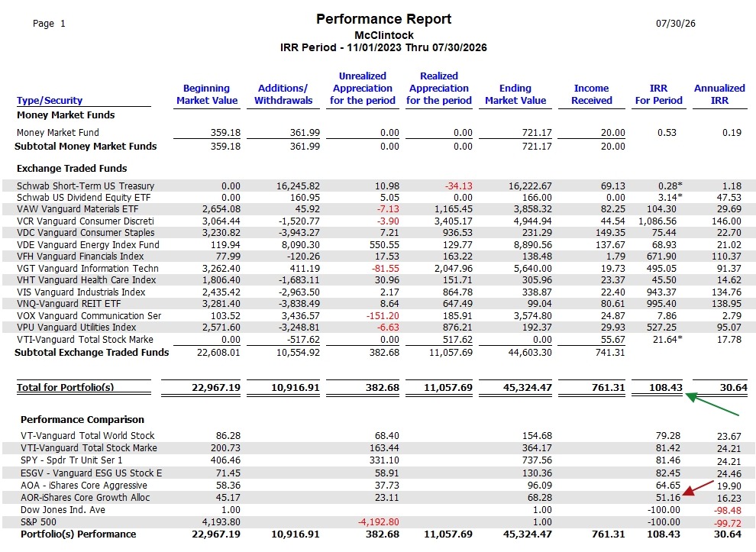
Task: Click the Money Market Fund row name
Action: click(58, 132)
